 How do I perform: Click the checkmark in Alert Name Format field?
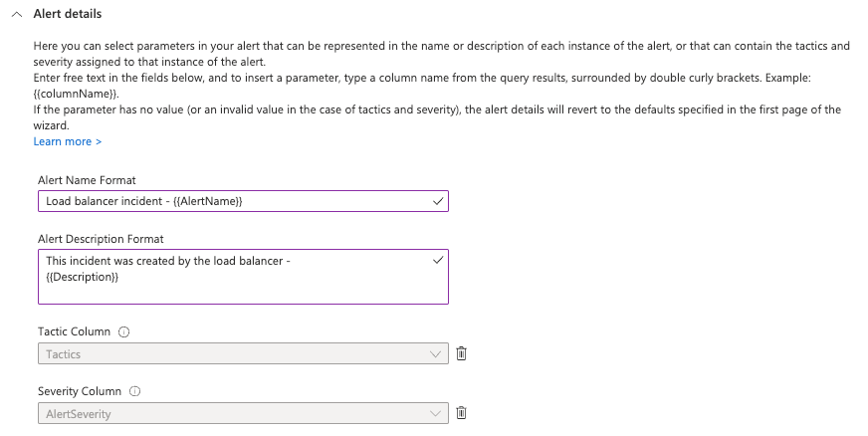[438, 201]
